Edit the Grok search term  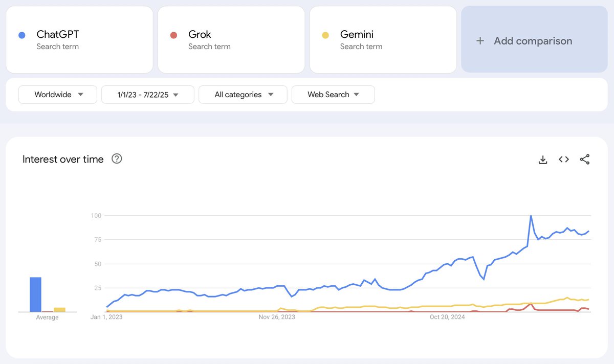pyautogui.click(x=231, y=40)
